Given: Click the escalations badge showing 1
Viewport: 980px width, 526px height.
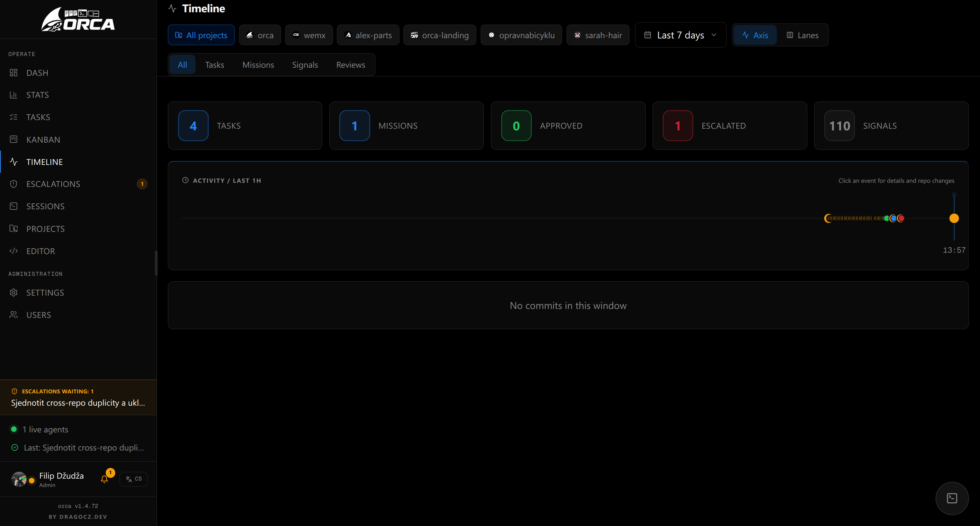Looking at the screenshot, I should (x=142, y=184).
